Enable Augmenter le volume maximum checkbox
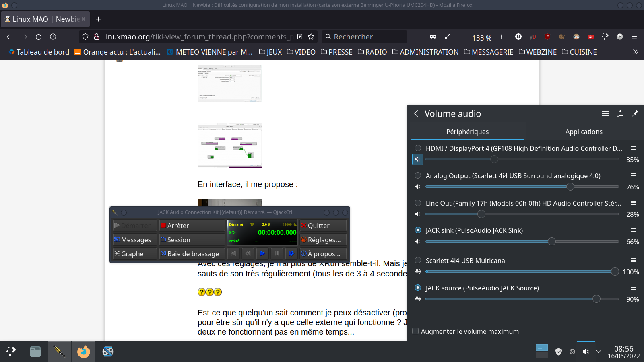 (415, 331)
